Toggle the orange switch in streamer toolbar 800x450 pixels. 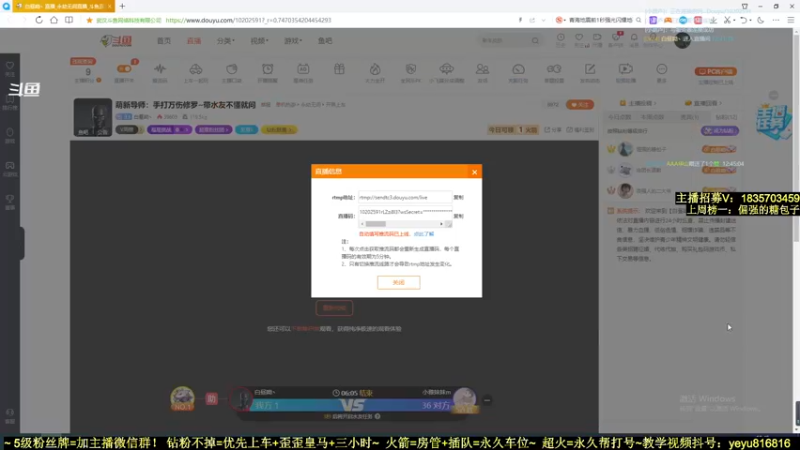pyautogui.click(x=124, y=69)
